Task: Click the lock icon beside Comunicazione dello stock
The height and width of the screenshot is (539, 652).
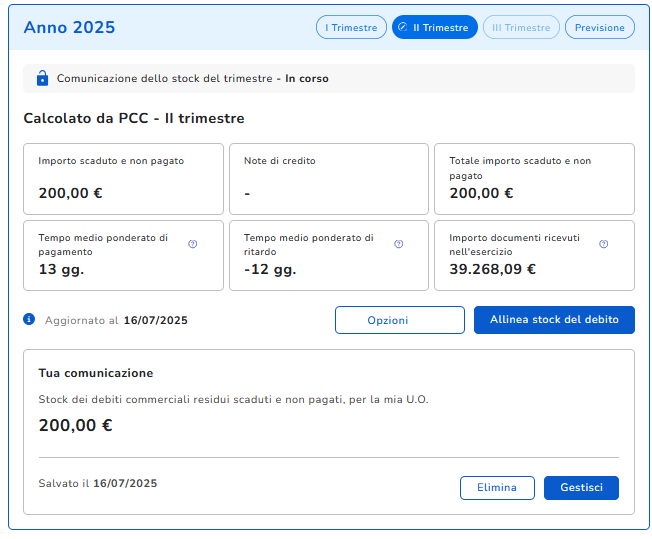Action: click(x=42, y=78)
